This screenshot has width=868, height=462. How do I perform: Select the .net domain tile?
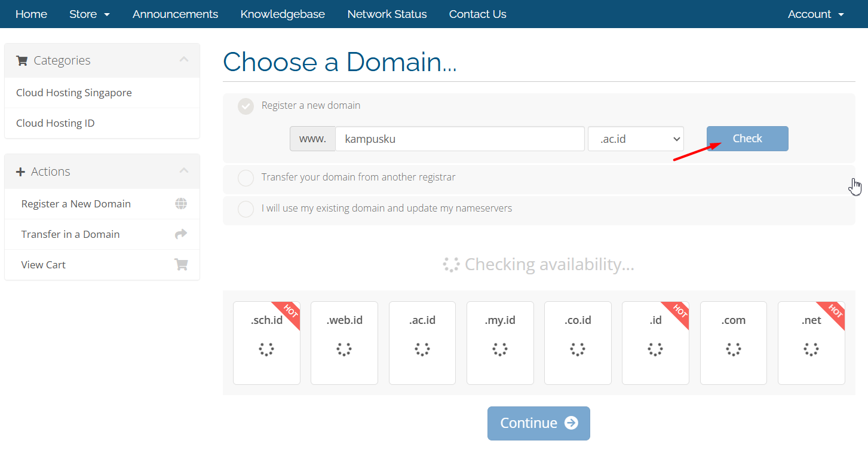point(811,342)
